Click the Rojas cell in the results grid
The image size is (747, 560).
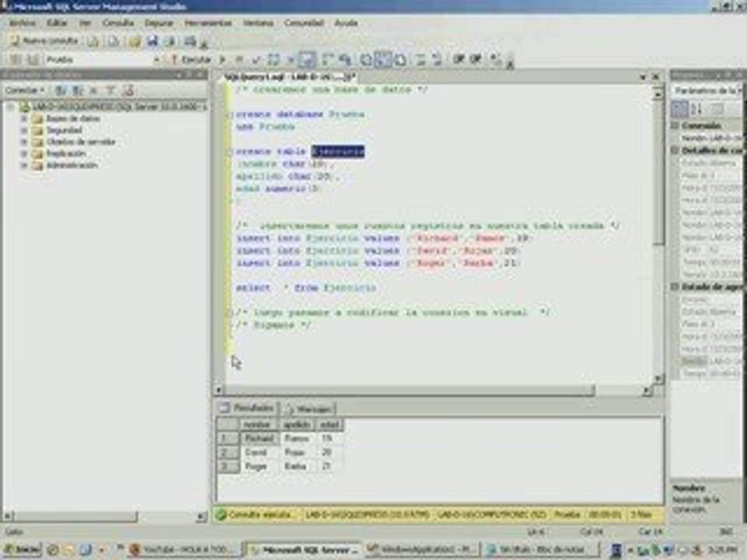click(x=296, y=453)
